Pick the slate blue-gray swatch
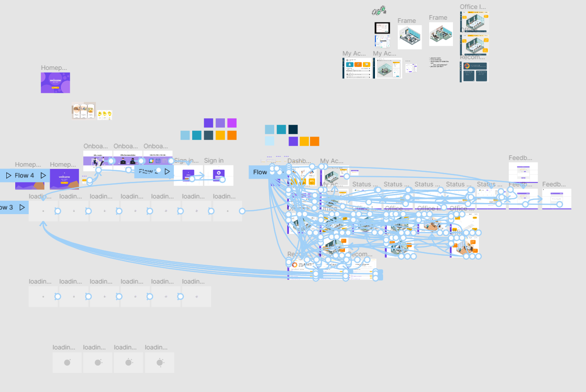586x392 pixels. (208, 135)
